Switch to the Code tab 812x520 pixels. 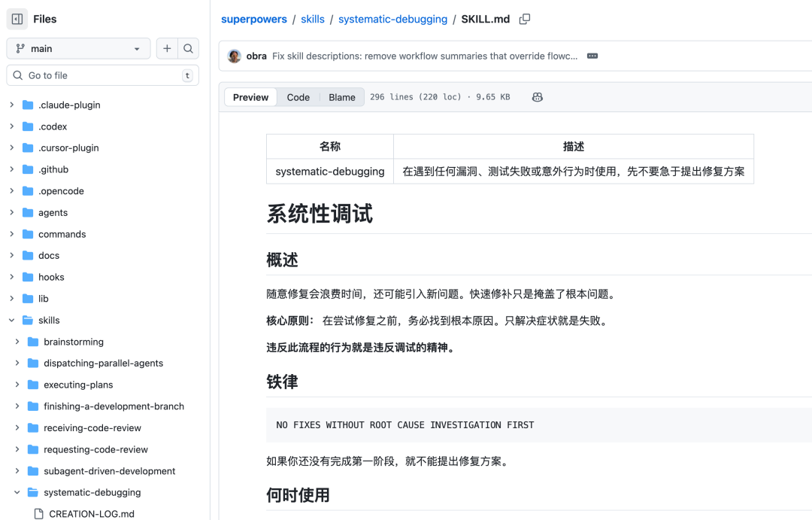298,97
